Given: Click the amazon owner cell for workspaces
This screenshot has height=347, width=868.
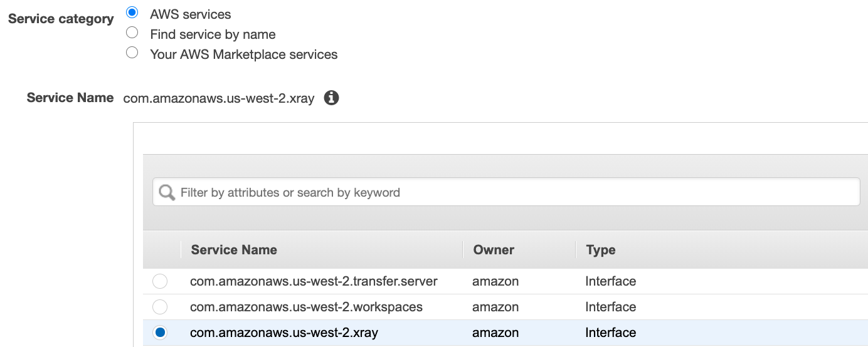Looking at the screenshot, I should tap(495, 307).
